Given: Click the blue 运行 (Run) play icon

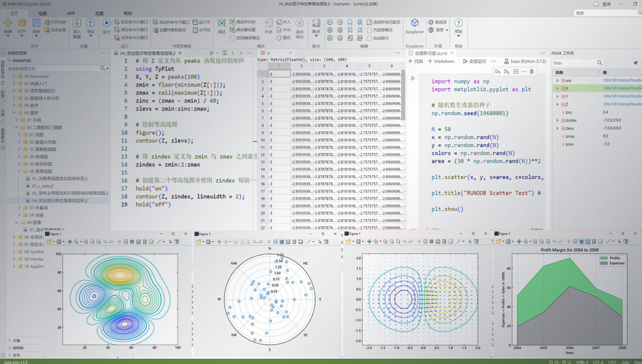Looking at the screenshot, I should click(x=106, y=23).
